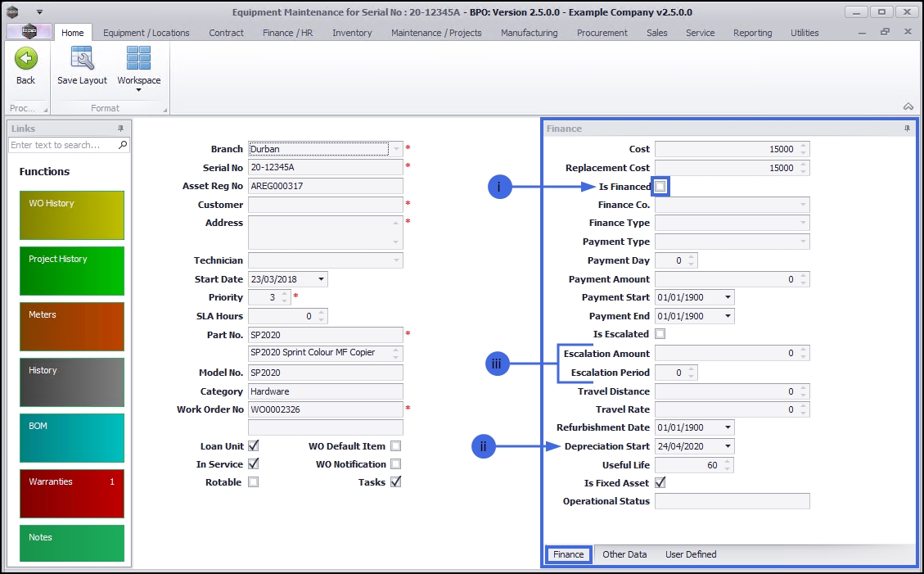924x574 pixels.
Task: Open the Contract ribbon tab
Action: (226, 33)
